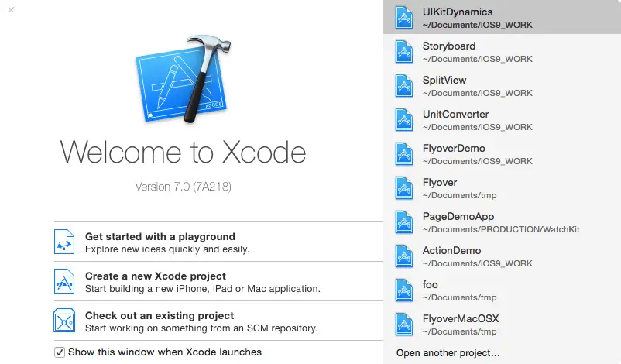Click the Welcome to Xcode heading

pos(183,152)
